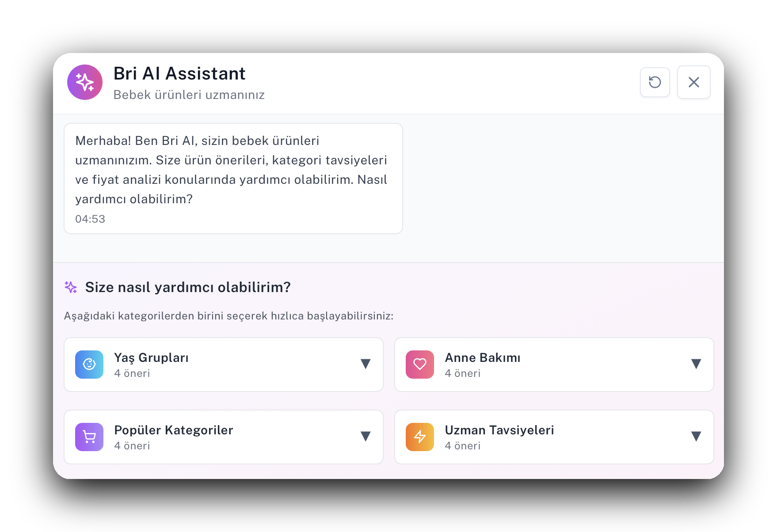Click the shopping cart Popüler Kategoriler icon
Screen dimensions: 777x532
[89, 437]
